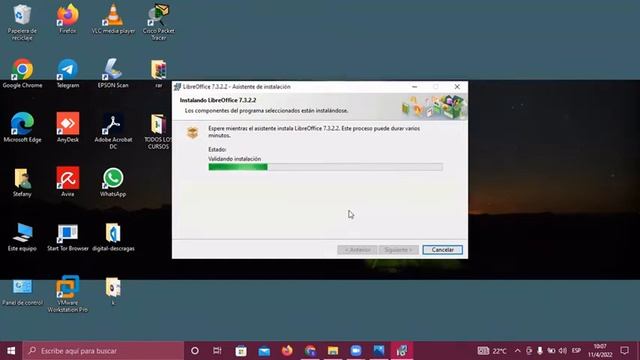Open the Windows Start menu
This screenshot has width=640, height=360.
coord(11,351)
